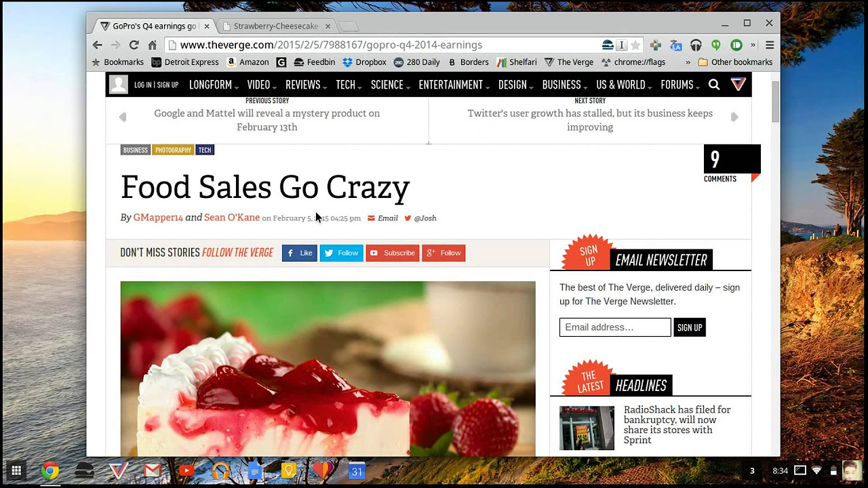The width and height of the screenshot is (868, 488).
Task: Open the Other bookmarks folder
Action: pyautogui.click(x=735, y=62)
